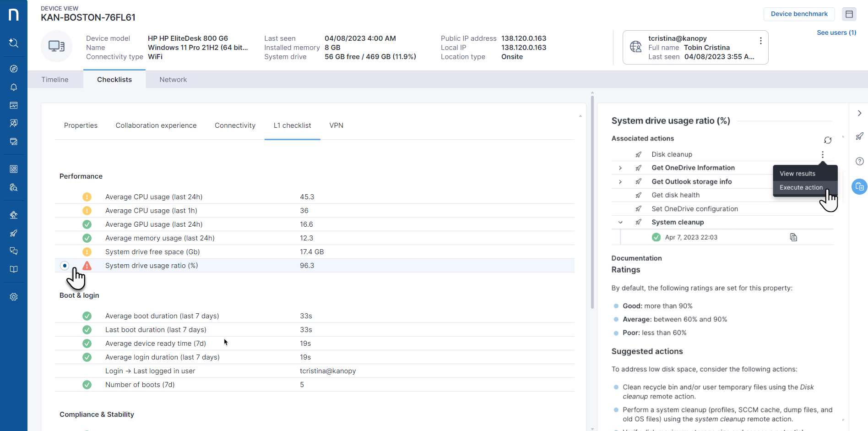Image resolution: width=868 pixels, height=431 pixels.
Task: Click the Device benchmark button
Action: pyautogui.click(x=799, y=14)
